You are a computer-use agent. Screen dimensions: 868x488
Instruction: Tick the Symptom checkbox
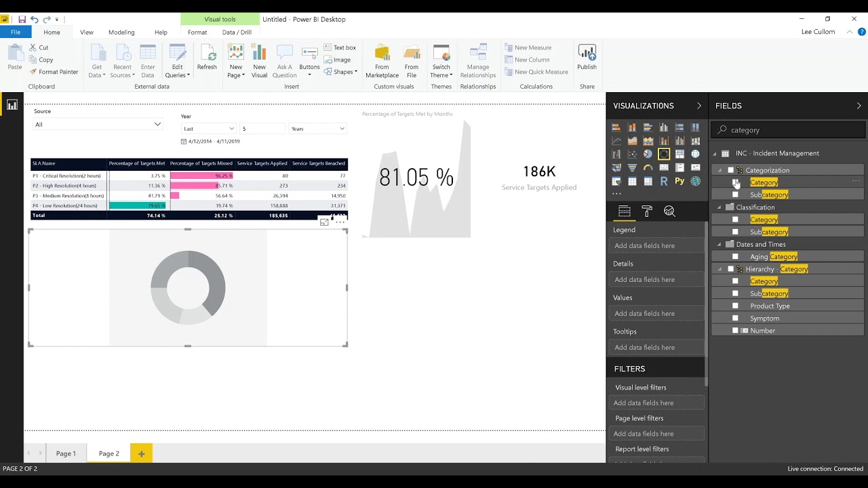pyautogui.click(x=735, y=318)
